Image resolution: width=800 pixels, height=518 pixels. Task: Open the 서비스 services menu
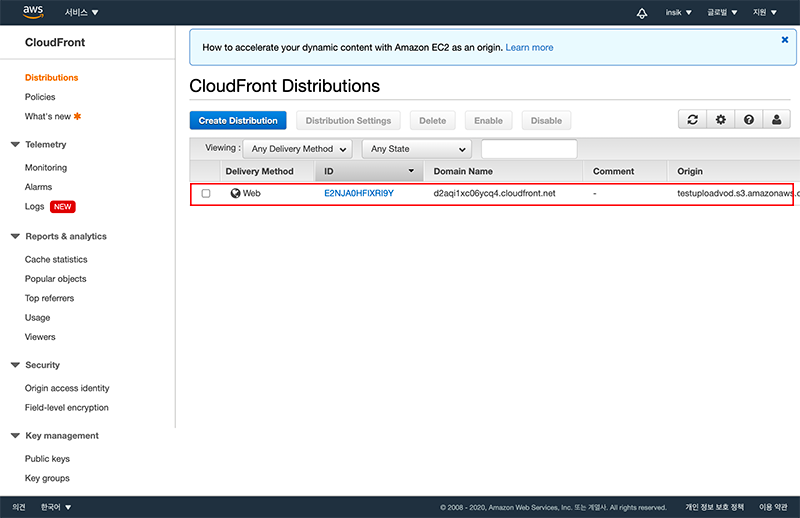pyautogui.click(x=81, y=12)
